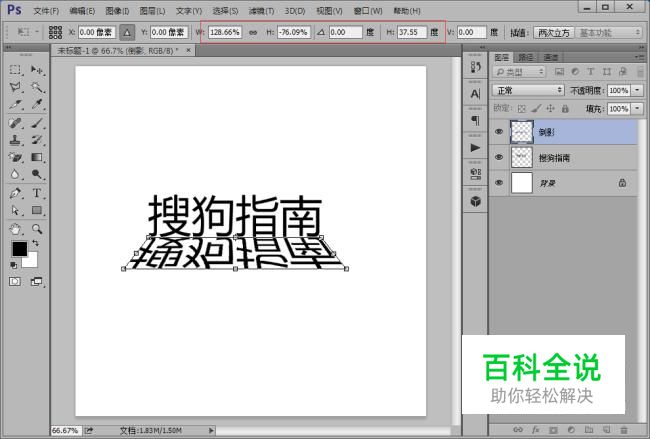650x439 pixels.
Task: Toggle lock position
Action: click(x=550, y=109)
